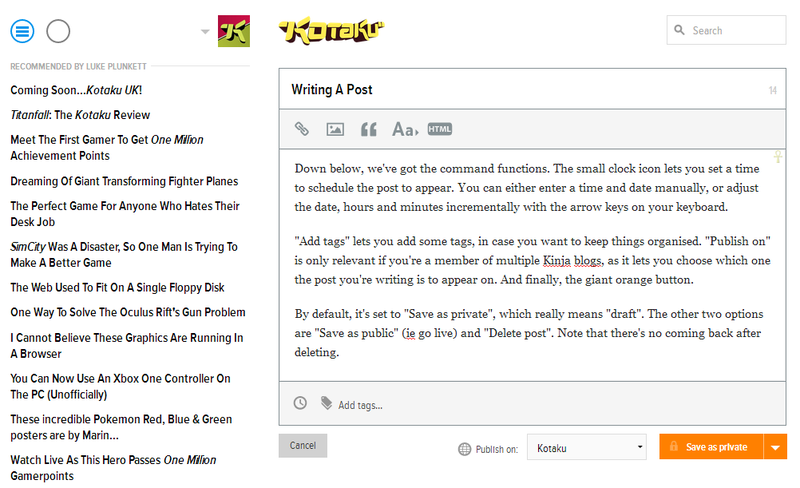Switch to HTML editing mode
Image resolution: width=800 pixels, height=488 pixels.
(440, 129)
